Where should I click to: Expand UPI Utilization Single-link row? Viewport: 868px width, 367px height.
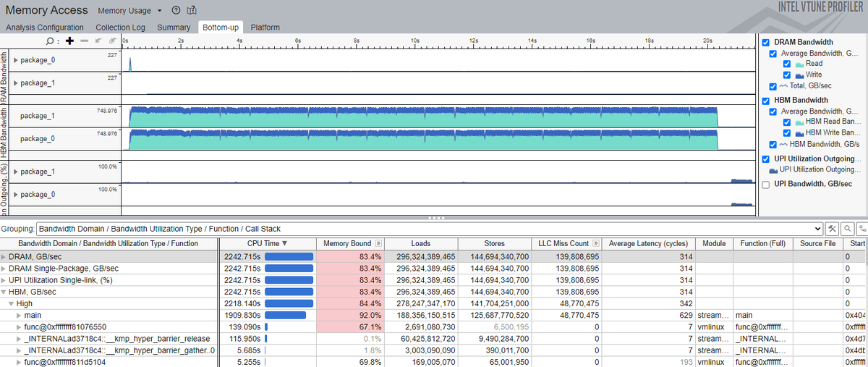pyautogui.click(x=4, y=280)
